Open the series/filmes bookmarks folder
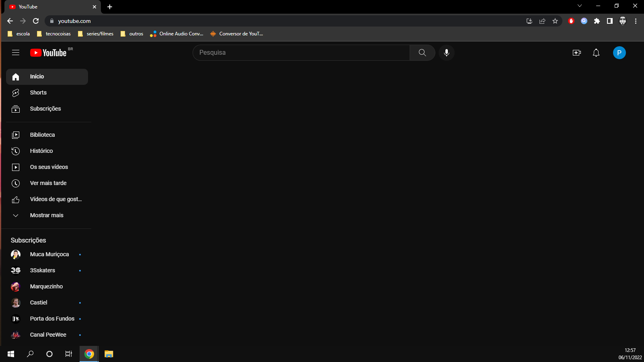644x362 pixels. pyautogui.click(x=96, y=34)
